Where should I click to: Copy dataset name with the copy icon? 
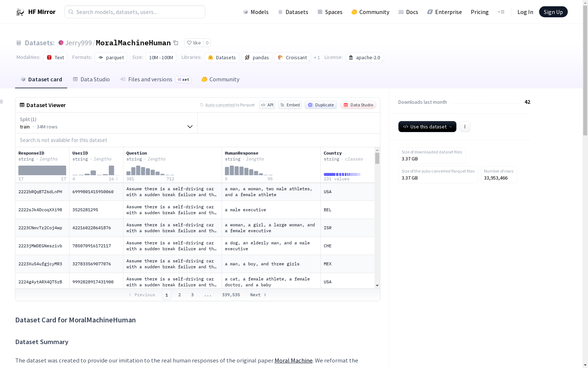click(x=176, y=43)
